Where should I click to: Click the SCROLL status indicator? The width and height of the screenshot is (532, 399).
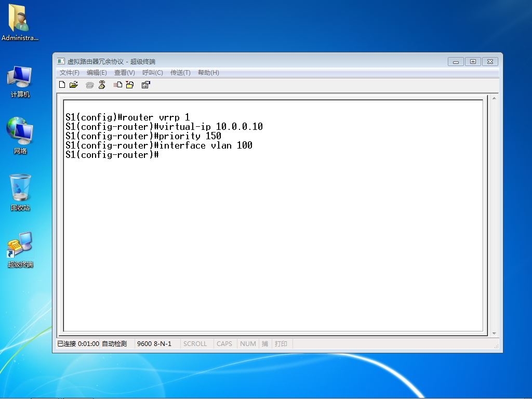point(195,344)
